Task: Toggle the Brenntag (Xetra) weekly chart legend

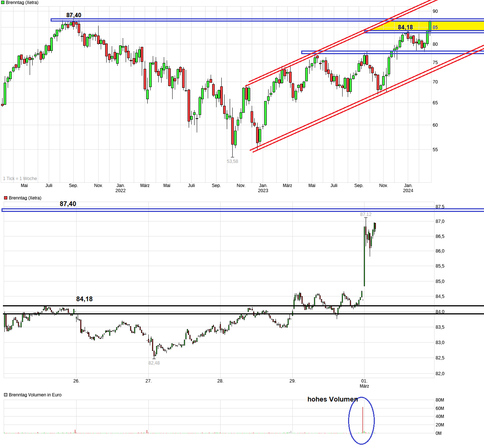Action: pyautogui.click(x=20, y=3)
